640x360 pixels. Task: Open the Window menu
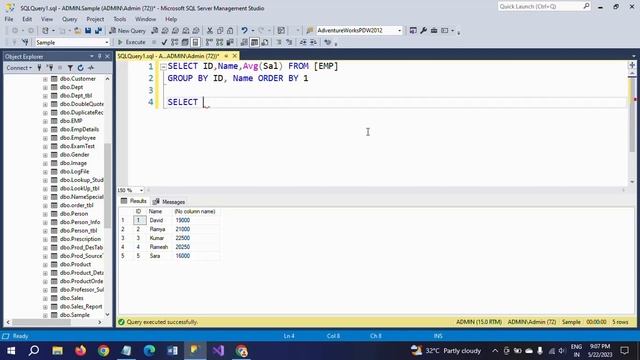click(x=145, y=19)
